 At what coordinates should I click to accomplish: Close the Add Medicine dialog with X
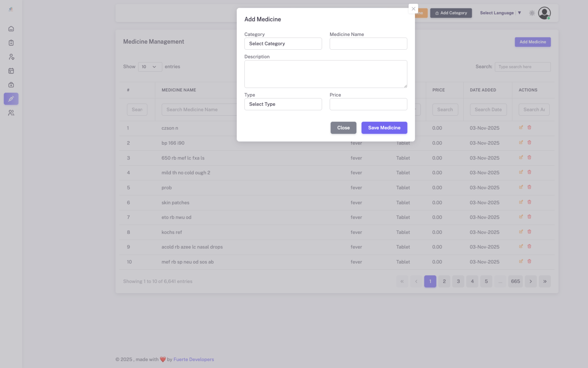(x=413, y=9)
